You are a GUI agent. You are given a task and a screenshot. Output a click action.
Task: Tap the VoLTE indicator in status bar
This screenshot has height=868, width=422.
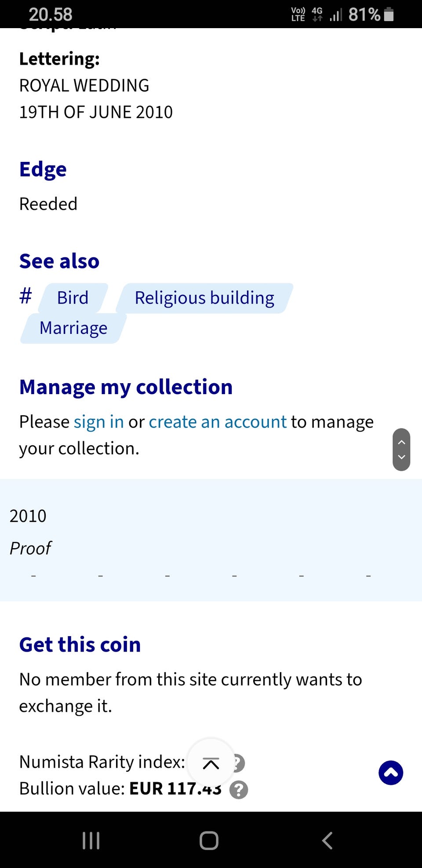(x=298, y=15)
